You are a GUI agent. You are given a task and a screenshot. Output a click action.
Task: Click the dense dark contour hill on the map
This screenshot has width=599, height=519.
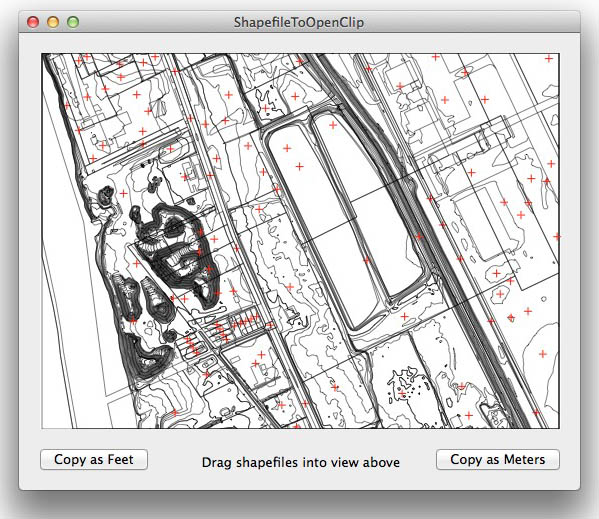pyautogui.click(x=174, y=248)
